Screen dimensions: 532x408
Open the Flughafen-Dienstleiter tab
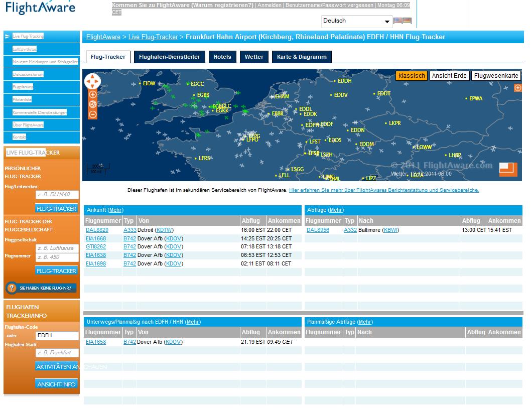169,57
